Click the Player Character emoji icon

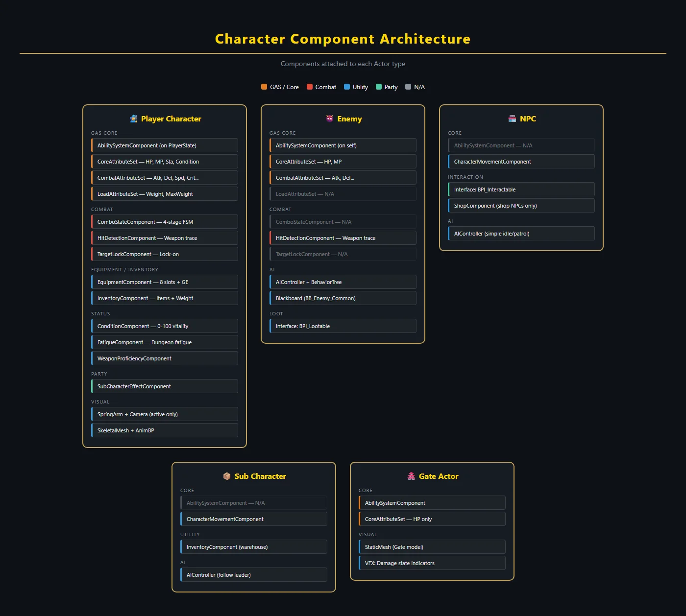click(133, 118)
